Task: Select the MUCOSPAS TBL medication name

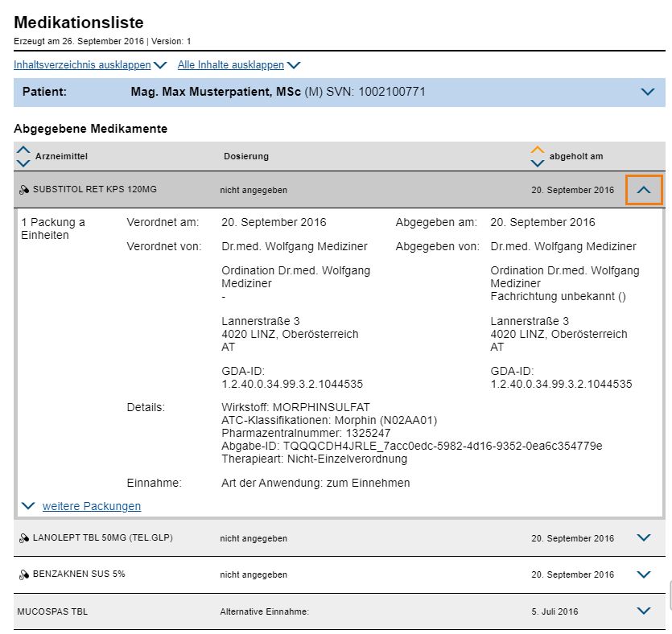Action: (x=52, y=611)
